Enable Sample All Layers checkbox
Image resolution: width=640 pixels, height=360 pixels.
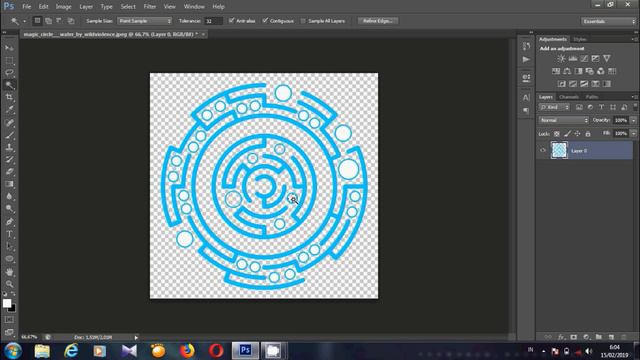pos(303,21)
